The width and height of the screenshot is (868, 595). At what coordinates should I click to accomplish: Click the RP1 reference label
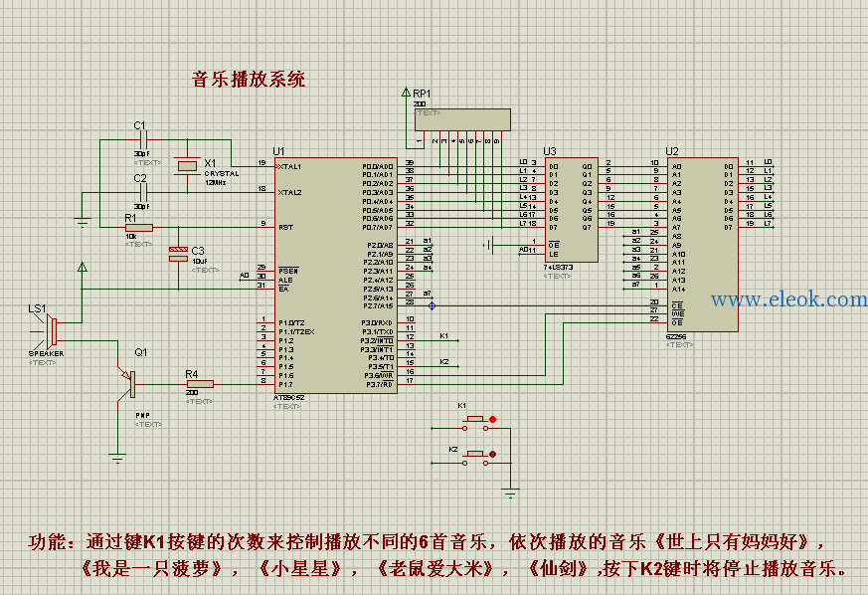(422, 94)
